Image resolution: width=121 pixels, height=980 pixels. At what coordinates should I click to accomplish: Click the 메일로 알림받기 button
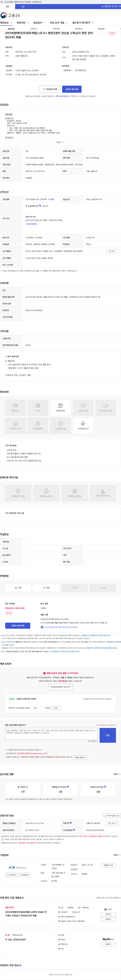[80, 757]
